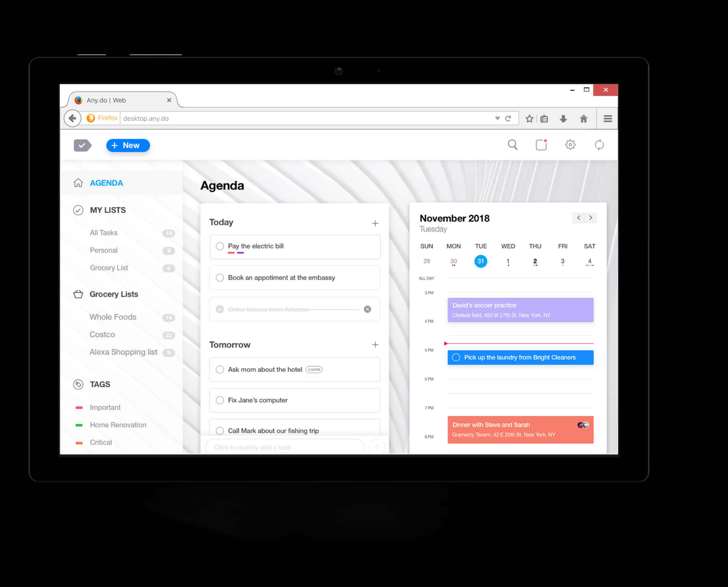Select the Agenda menu item in sidebar
Screen dimensions: 728x587
pos(106,183)
